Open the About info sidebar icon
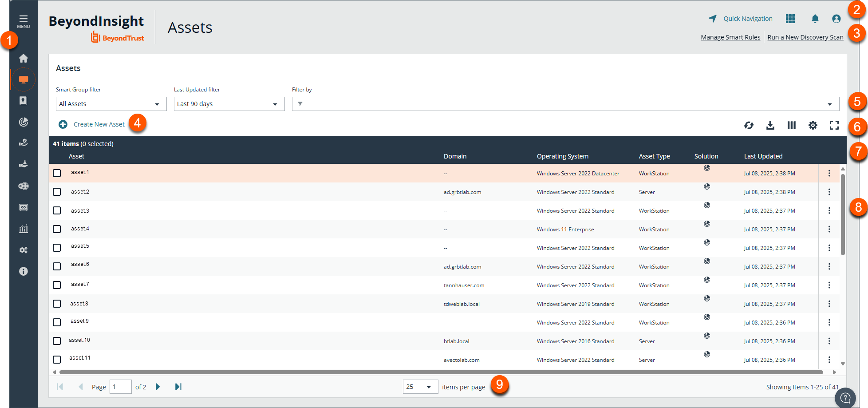868x408 pixels. click(24, 271)
